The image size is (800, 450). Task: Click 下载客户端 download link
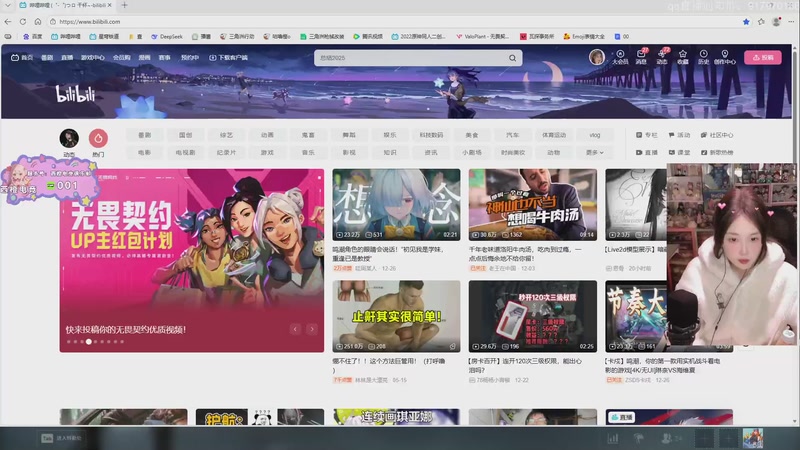[x=228, y=58]
